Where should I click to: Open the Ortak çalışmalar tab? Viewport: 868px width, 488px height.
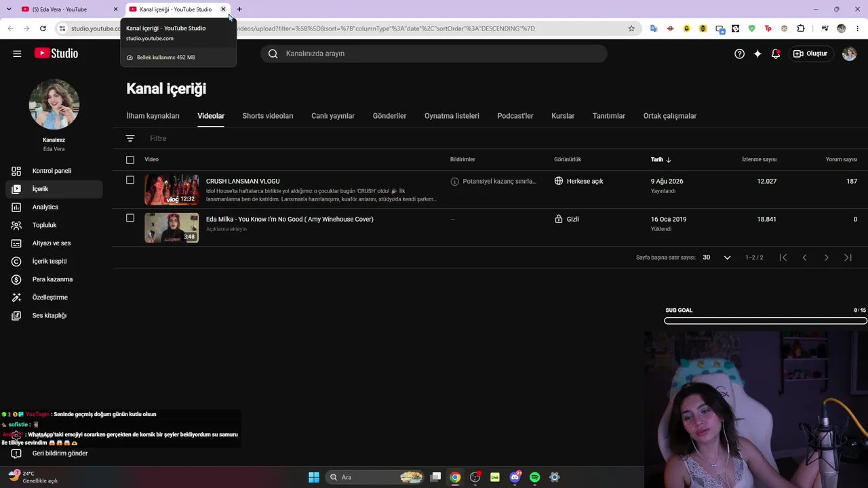click(670, 116)
